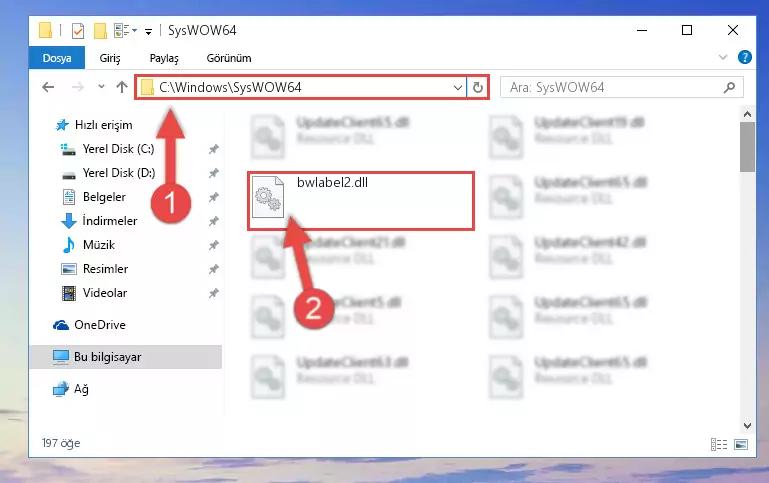The width and height of the screenshot is (769, 483).
Task: Unpin Yerel Disk (C:) pin icon
Action: [213, 149]
